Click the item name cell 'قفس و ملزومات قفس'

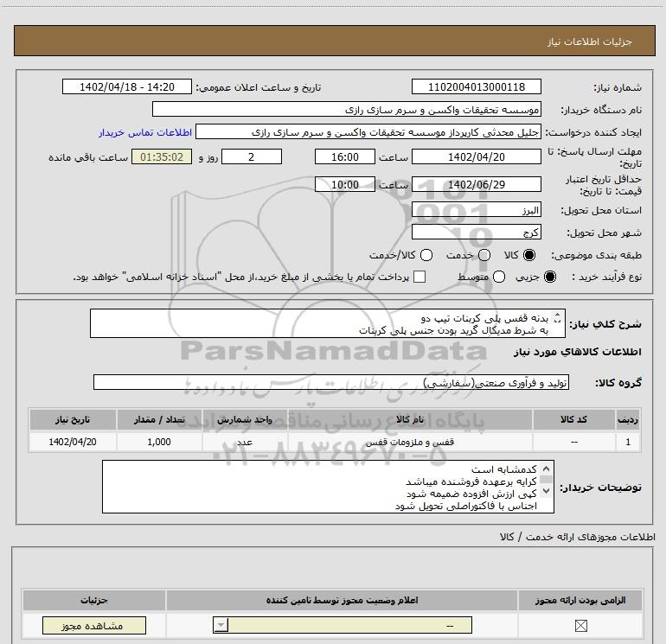pyautogui.click(x=410, y=442)
